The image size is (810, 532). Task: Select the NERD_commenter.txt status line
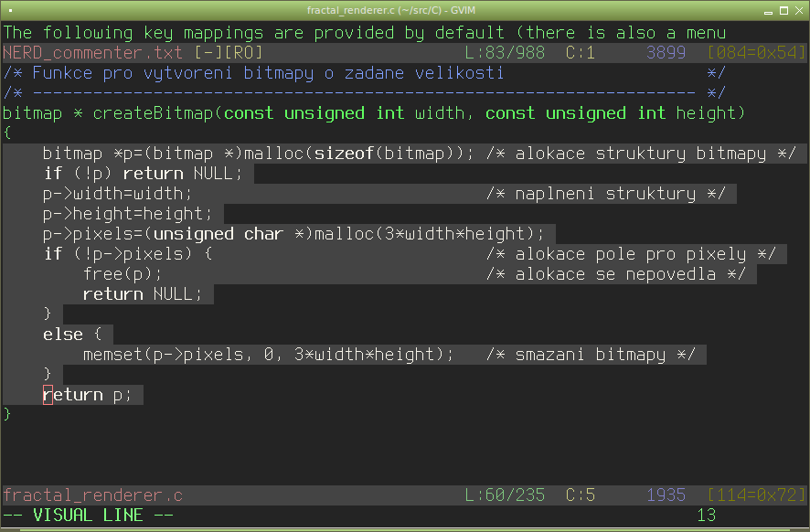[92, 53]
